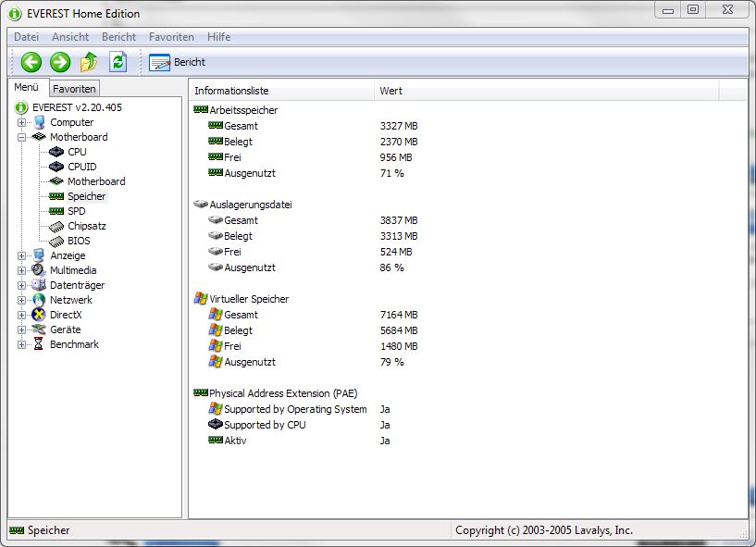Select the 7164 MB virtual Gesamt value
756x547 pixels.
(399, 315)
